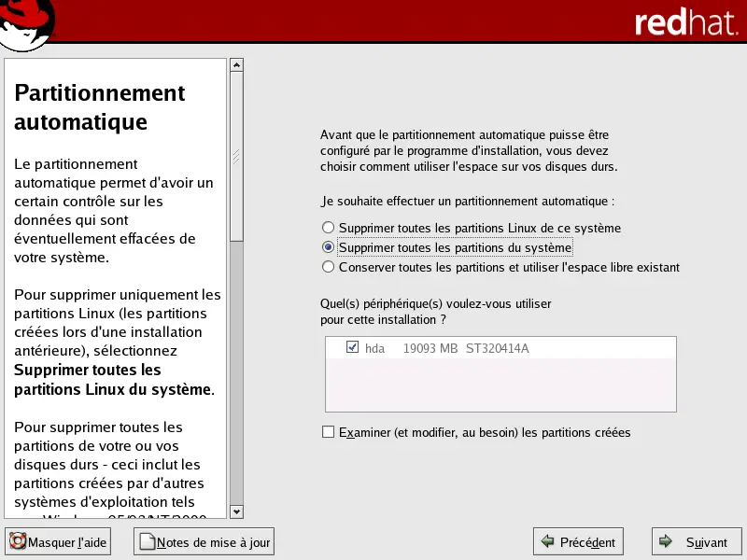Choose Conserver toutes les partitions option

[x=328, y=267]
